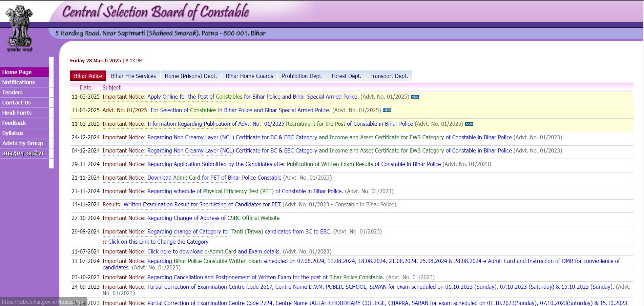Screen dimensions: 644x306
Task: Click NEW badge beside Information Regarding Publication notice
Action: tap(469, 124)
